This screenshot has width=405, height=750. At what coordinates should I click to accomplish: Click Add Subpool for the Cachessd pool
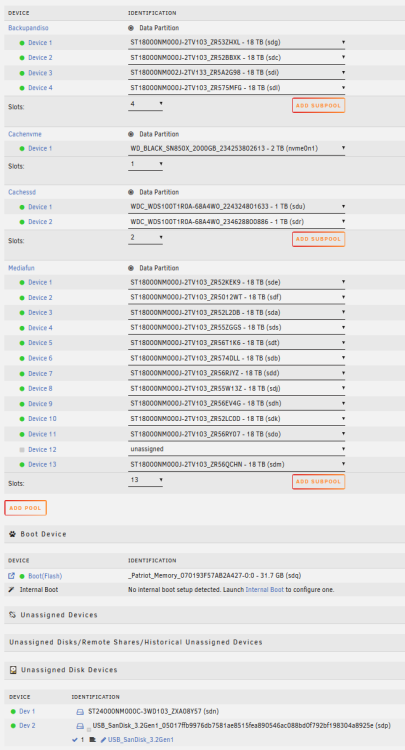(318, 239)
